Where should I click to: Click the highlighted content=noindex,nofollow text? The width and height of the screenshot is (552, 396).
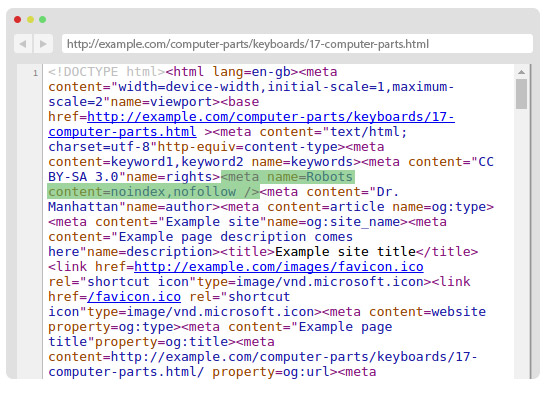point(142,192)
